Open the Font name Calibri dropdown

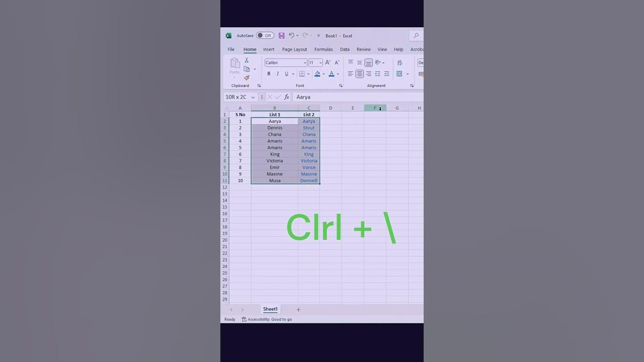point(305,63)
